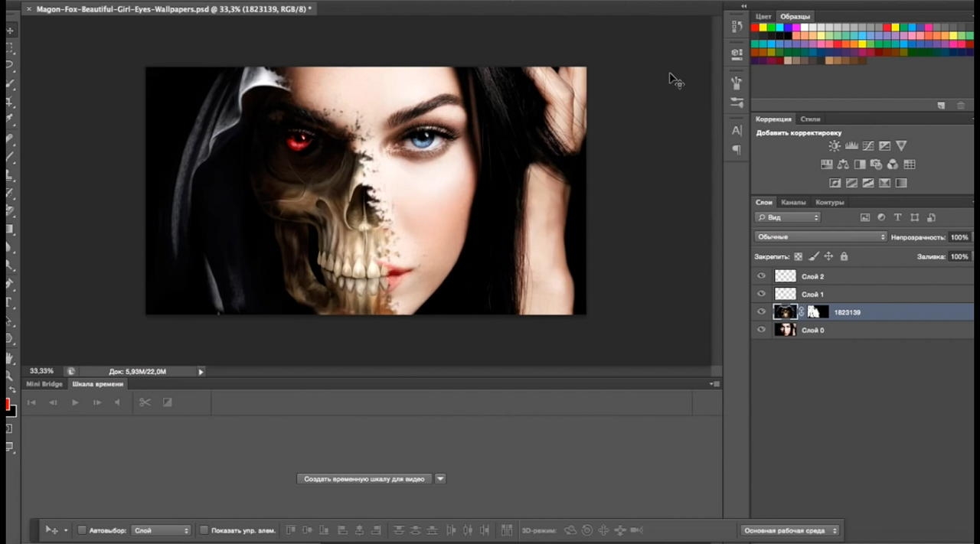
Task: Filter layers by shape type
Action: tap(914, 217)
